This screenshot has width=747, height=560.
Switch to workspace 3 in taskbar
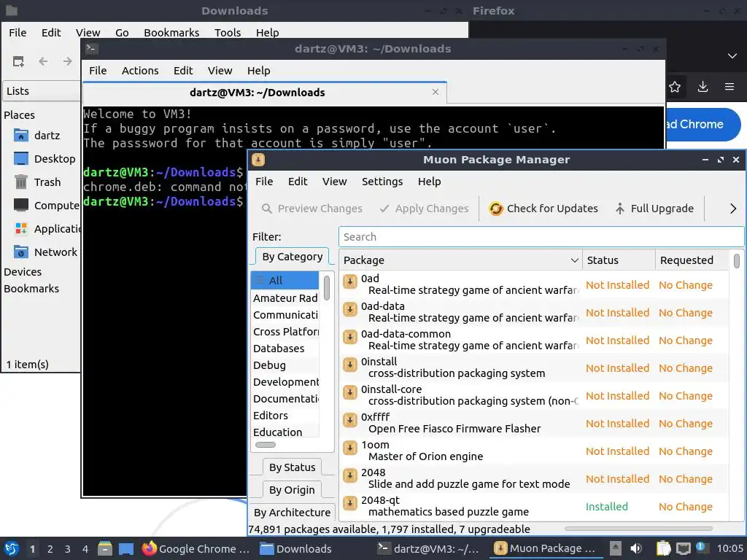tap(67, 548)
